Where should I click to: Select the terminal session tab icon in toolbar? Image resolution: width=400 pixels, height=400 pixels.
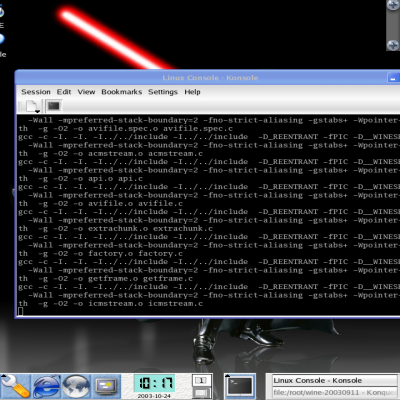point(54,106)
